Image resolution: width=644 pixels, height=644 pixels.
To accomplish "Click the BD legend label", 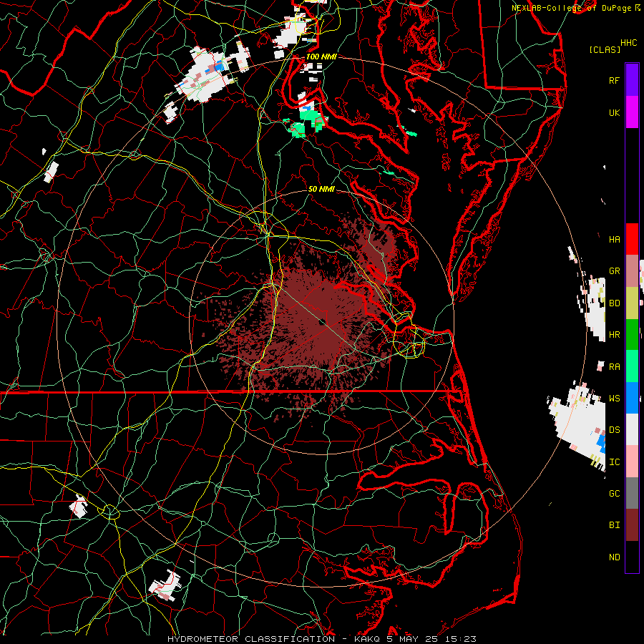I will pos(615,303).
